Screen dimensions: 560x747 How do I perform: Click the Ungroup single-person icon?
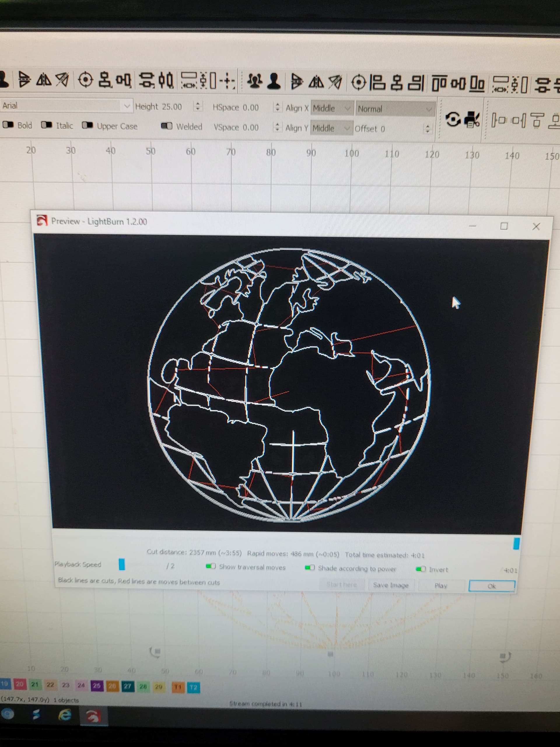click(274, 82)
